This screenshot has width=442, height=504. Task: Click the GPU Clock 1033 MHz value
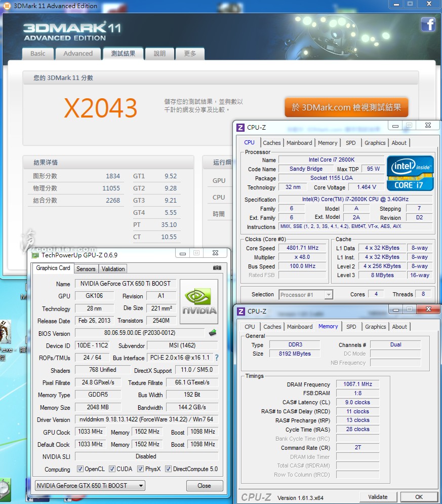90,432
